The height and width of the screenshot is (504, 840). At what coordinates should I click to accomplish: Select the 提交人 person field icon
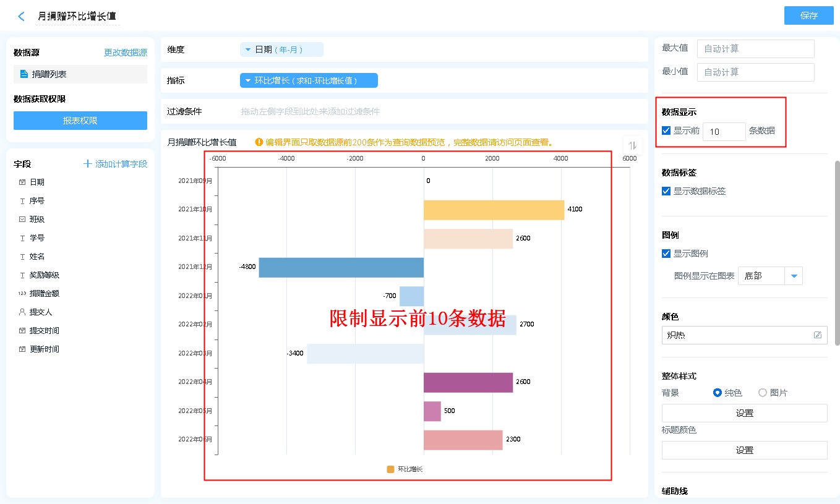click(22, 312)
